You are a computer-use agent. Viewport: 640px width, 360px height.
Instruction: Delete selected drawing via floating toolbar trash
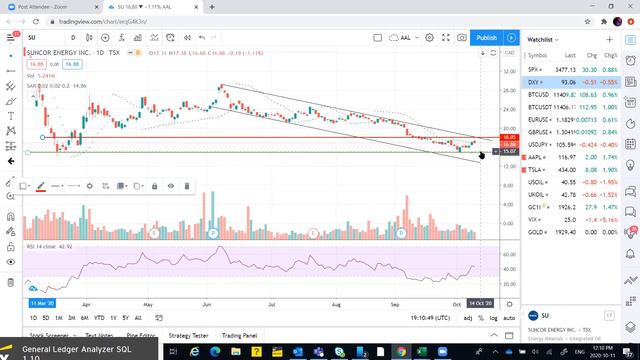187,186
